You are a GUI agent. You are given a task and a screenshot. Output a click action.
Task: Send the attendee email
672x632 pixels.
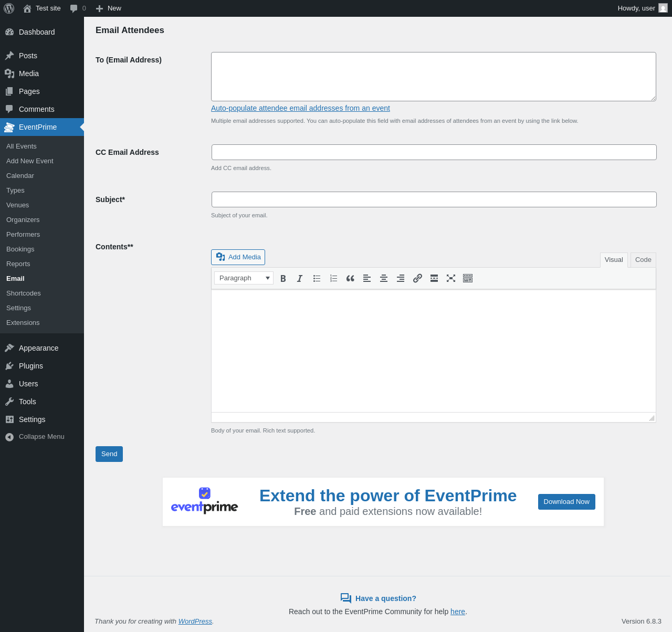pyautogui.click(x=109, y=454)
